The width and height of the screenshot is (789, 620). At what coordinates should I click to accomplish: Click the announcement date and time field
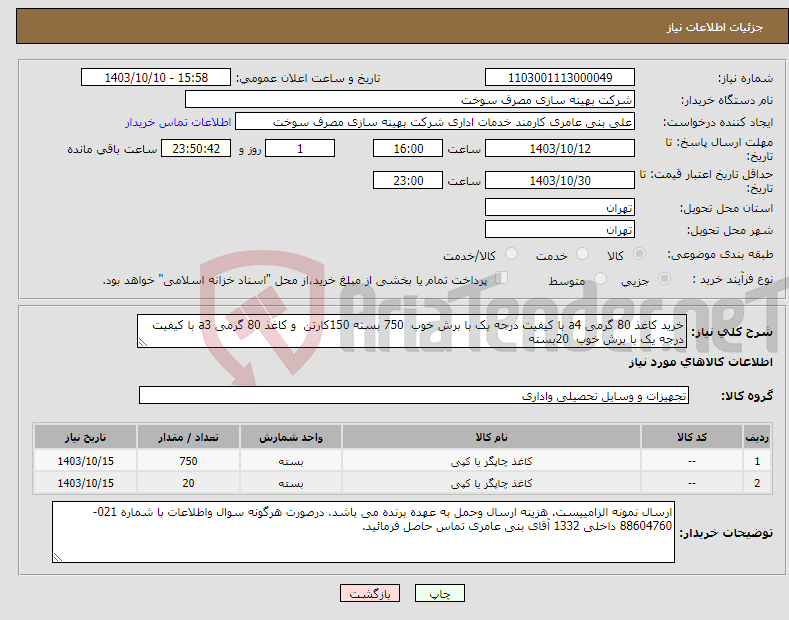click(156, 78)
